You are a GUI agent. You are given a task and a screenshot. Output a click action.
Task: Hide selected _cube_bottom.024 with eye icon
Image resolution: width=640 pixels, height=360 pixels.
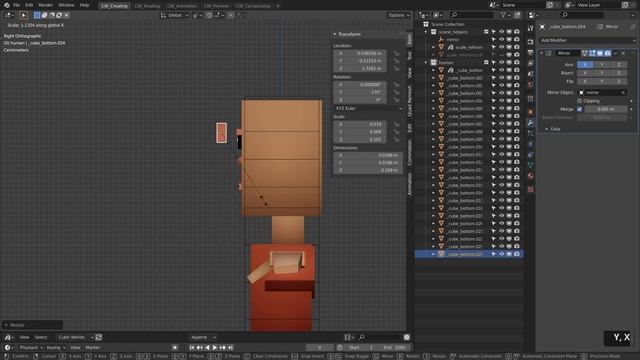click(x=502, y=254)
